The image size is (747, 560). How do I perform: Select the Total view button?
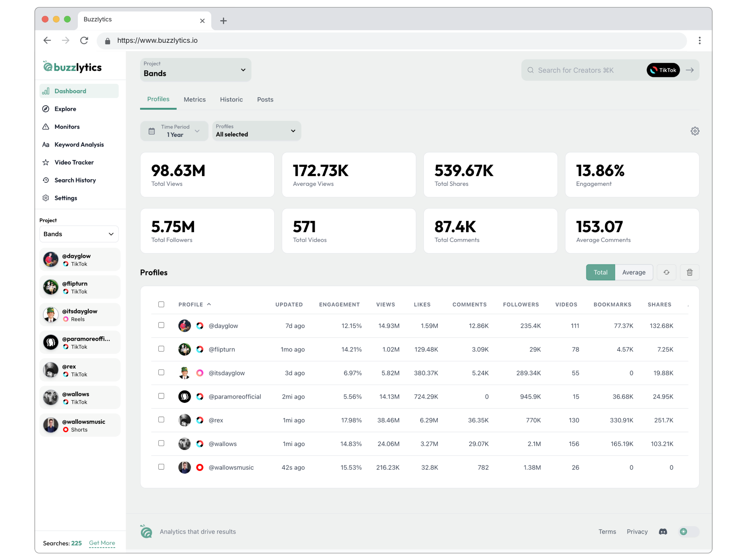[601, 272]
